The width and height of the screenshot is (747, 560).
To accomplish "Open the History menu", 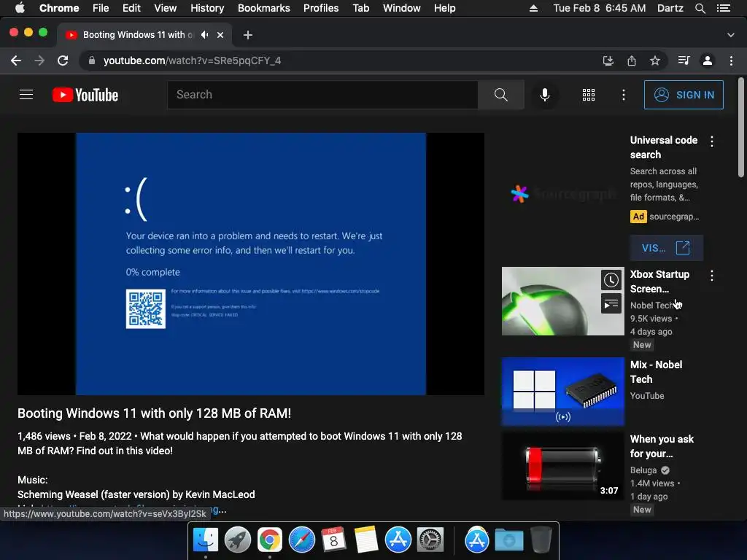I will [x=206, y=8].
